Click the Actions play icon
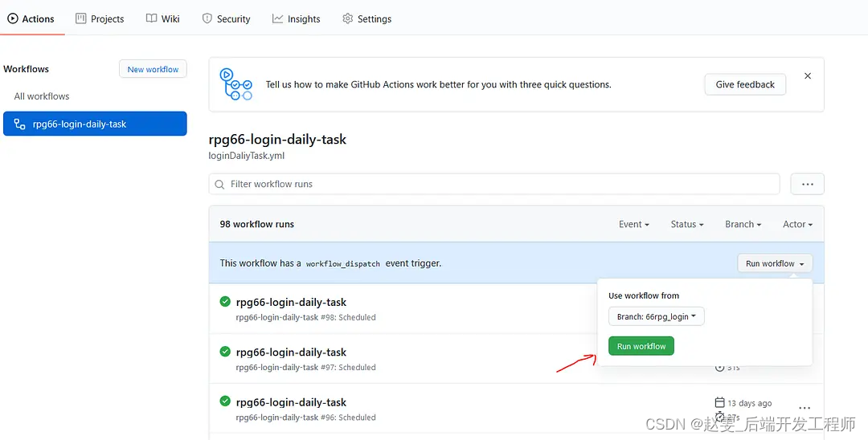The height and width of the screenshot is (440, 868). 12,18
